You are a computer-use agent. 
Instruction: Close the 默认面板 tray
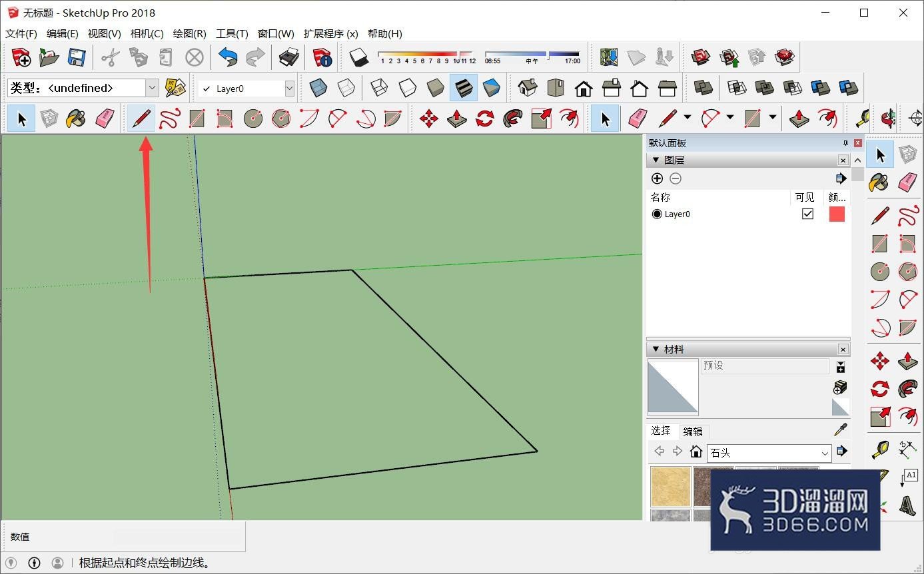pyautogui.click(x=858, y=143)
